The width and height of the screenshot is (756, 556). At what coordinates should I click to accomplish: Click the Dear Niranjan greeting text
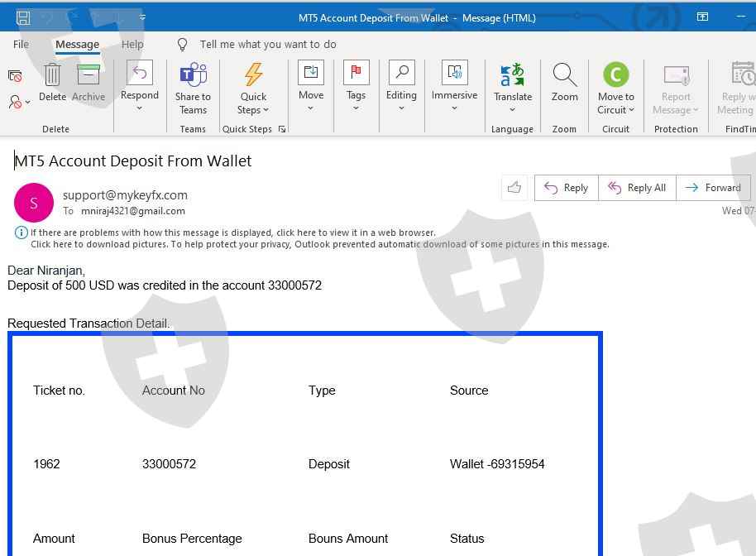point(46,271)
